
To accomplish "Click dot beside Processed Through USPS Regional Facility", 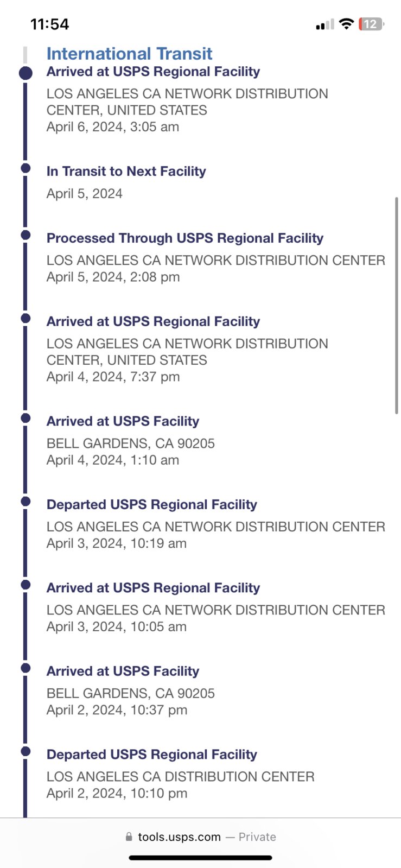I will (26, 235).
